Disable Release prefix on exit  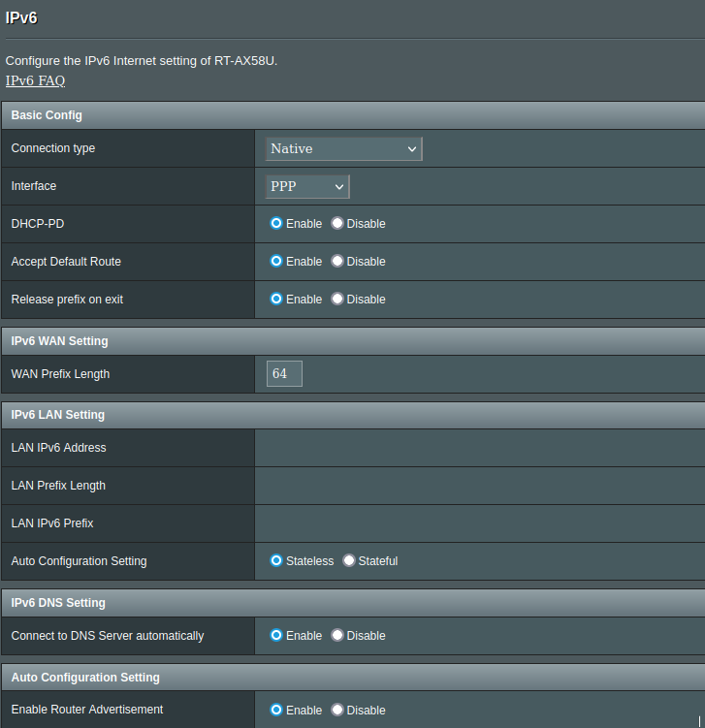point(337,300)
